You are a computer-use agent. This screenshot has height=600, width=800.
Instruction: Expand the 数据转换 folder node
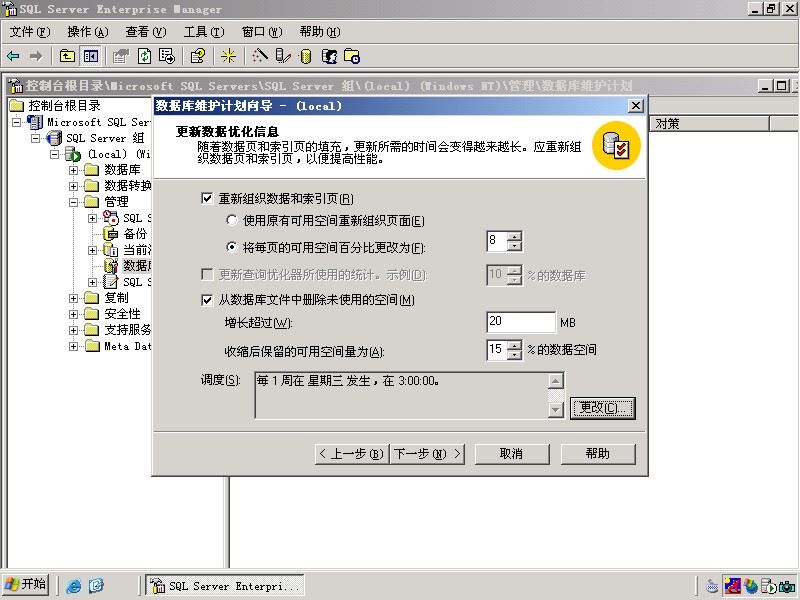pos(73,186)
